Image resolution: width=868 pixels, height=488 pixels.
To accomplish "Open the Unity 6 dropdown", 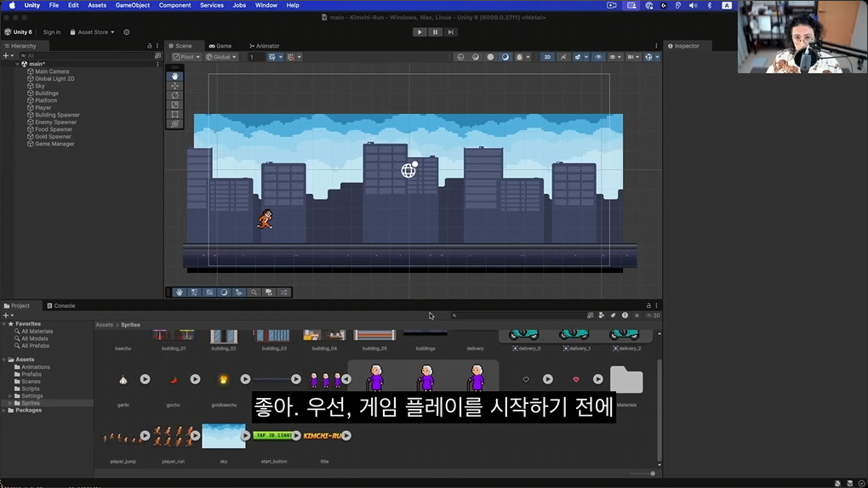I will 19,32.
